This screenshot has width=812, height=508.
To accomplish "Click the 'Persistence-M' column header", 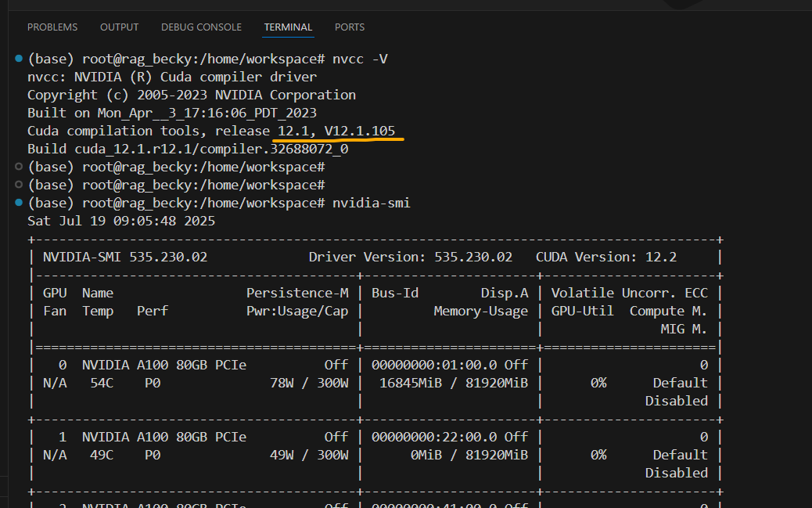I will pos(297,293).
